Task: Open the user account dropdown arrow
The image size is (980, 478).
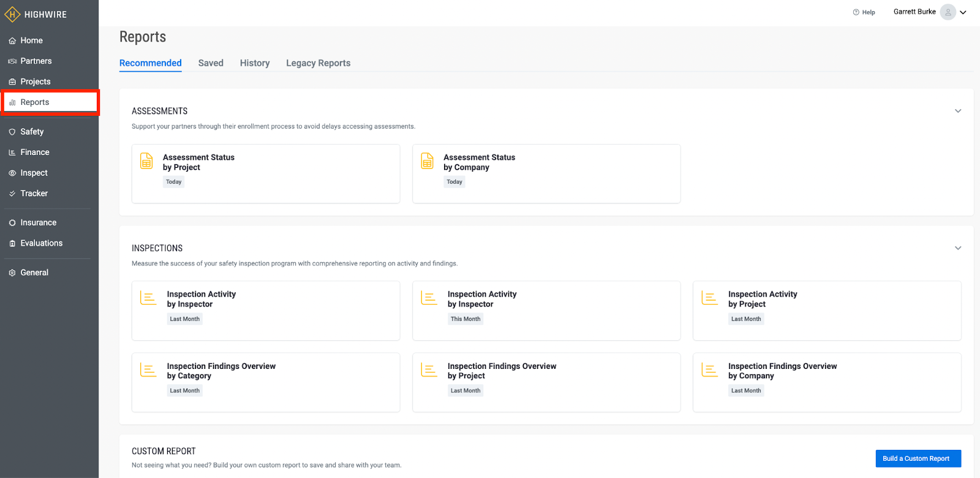Action: (963, 12)
